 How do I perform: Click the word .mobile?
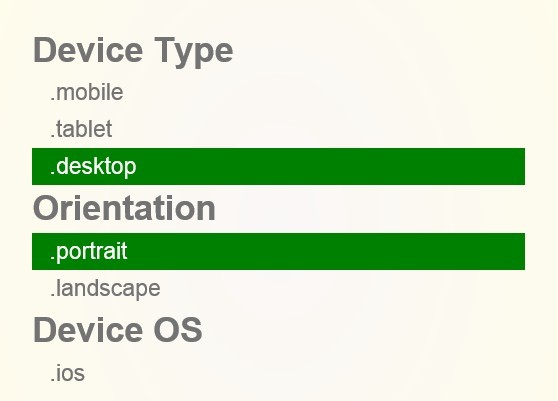(87, 93)
